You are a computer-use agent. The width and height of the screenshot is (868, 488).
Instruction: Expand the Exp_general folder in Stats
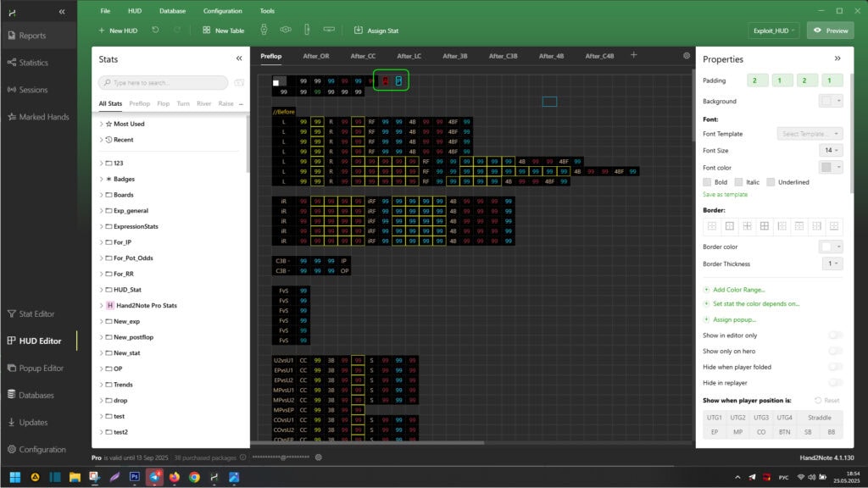[102, 210]
